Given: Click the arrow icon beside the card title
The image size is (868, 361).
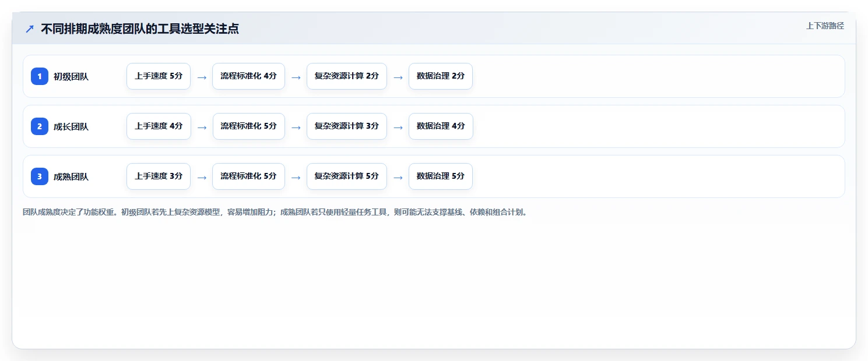Looking at the screenshot, I should tap(30, 29).
